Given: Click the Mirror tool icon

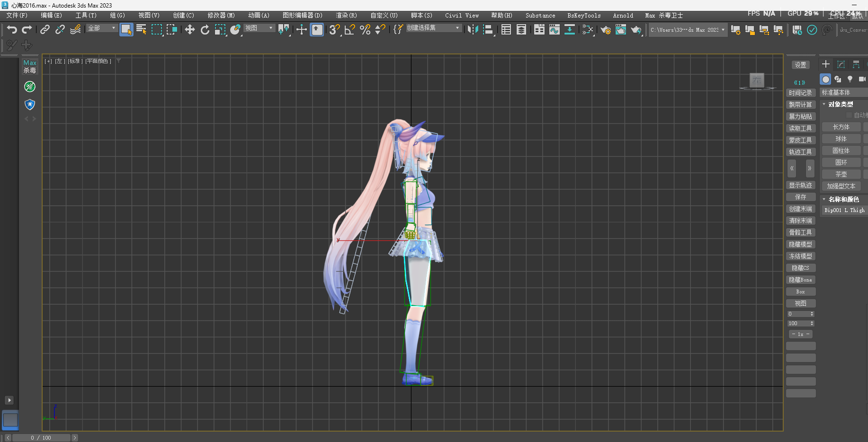Looking at the screenshot, I should click(473, 30).
